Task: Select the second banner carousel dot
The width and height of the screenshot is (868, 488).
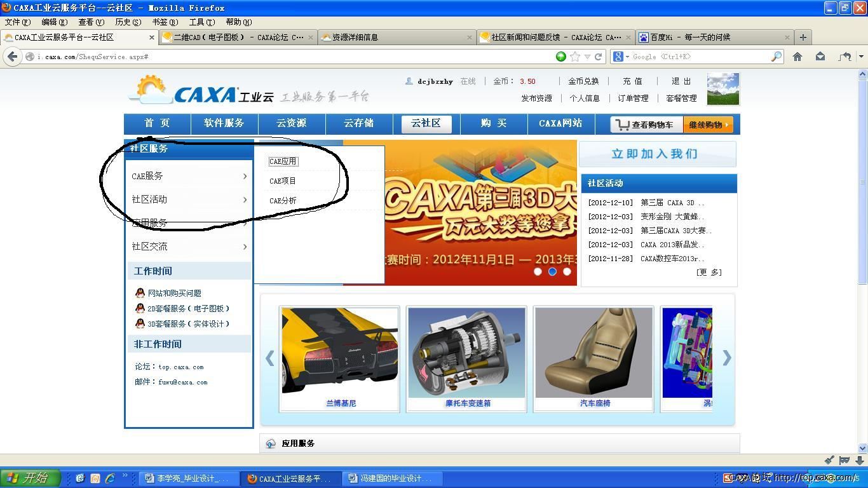Action: coord(552,271)
